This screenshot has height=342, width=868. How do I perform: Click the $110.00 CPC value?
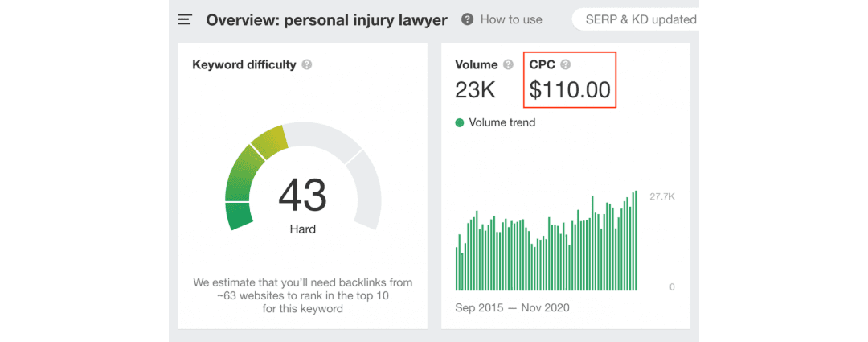(x=570, y=89)
